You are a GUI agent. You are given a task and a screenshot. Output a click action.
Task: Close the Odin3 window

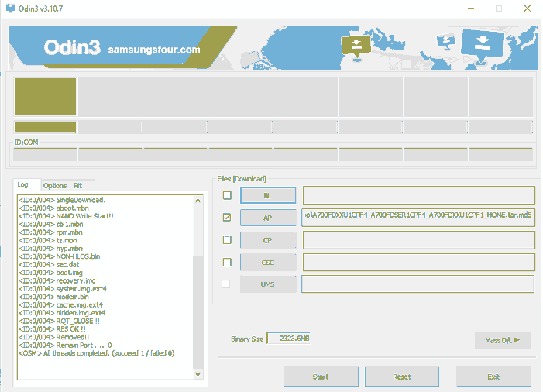(527, 9)
